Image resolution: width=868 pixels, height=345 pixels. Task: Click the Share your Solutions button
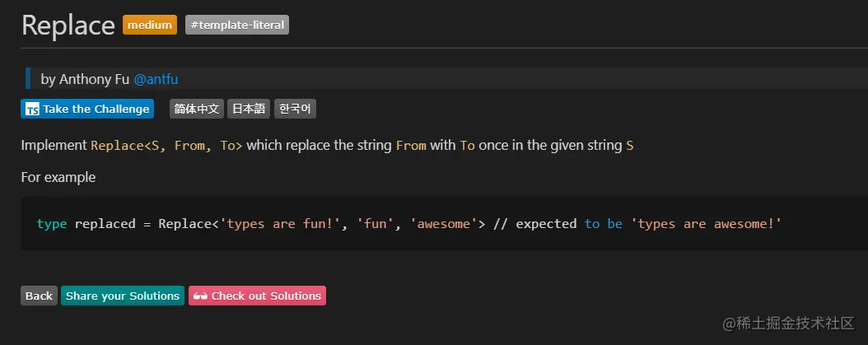(x=123, y=296)
